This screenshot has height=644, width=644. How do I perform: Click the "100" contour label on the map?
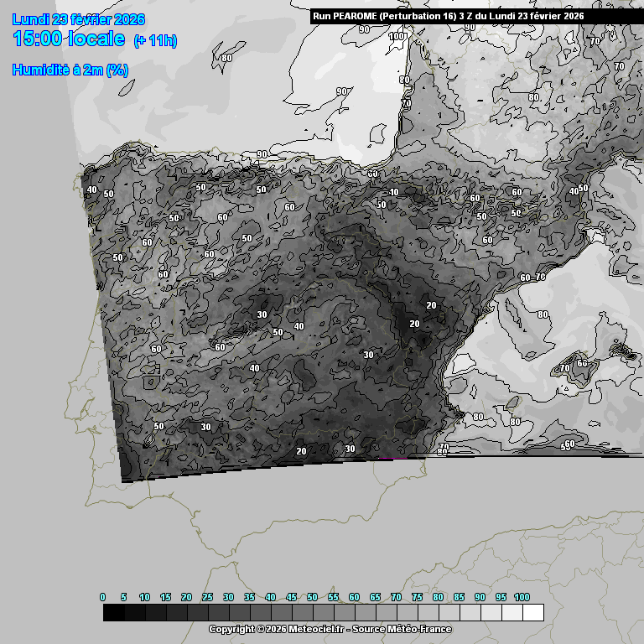tap(397, 36)
